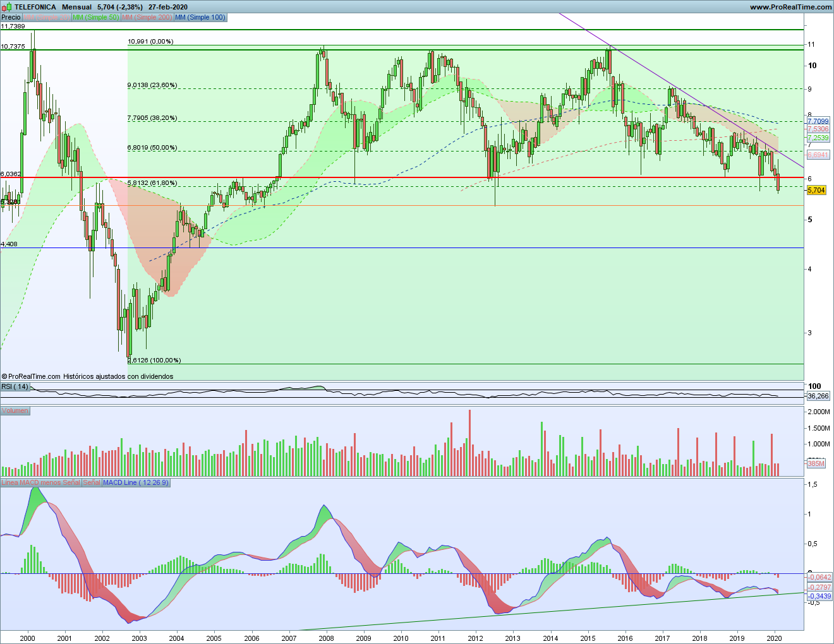Click the 9,0138 (23,60%) Fibonacci label
Viewport: 834px width, 644px height.
tap(152, 85)
